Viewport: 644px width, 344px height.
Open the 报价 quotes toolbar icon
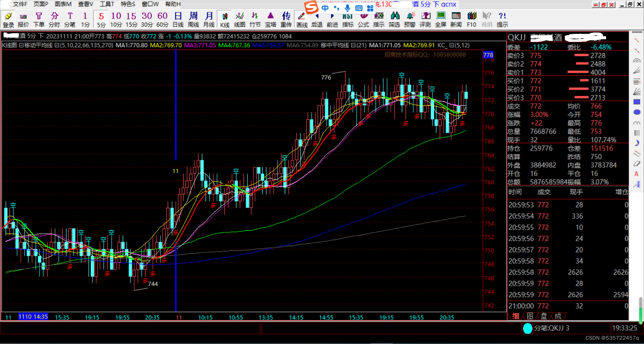point(23,19)
